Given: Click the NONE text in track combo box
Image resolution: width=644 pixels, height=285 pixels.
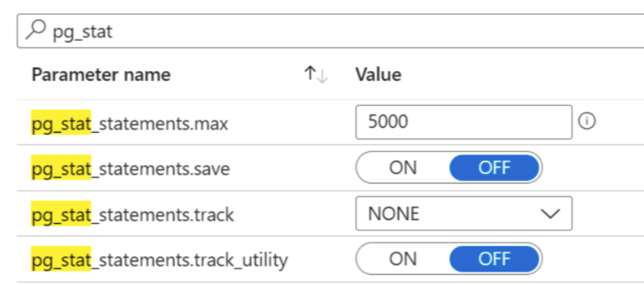Looking at the screenshot, I should [x=394, y=214].
